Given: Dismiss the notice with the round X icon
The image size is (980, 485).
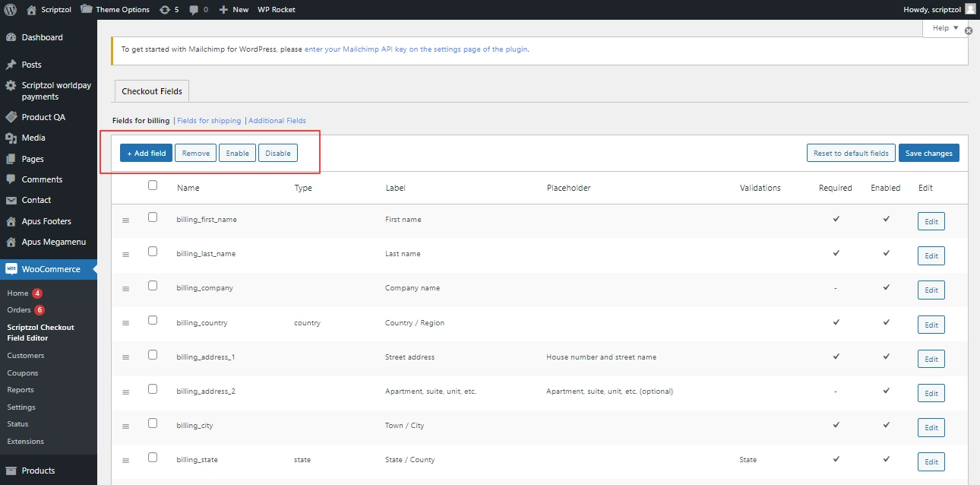Looking at the screenshot, I should tap(969, 31).
